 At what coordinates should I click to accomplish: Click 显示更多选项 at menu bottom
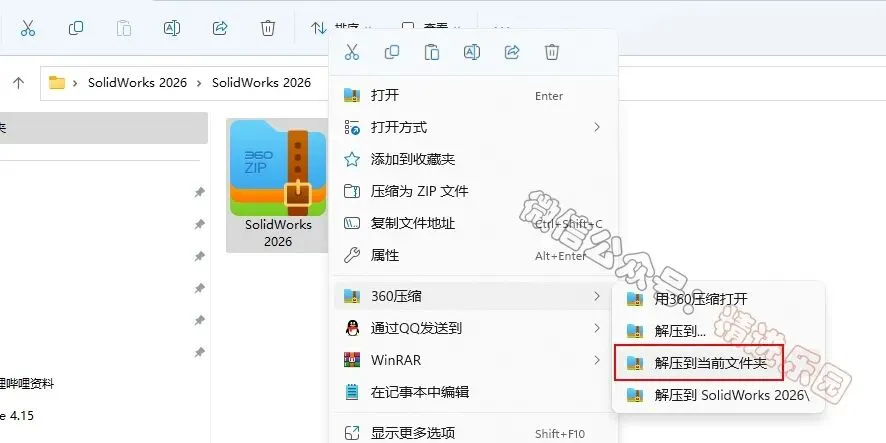[474, 433]
